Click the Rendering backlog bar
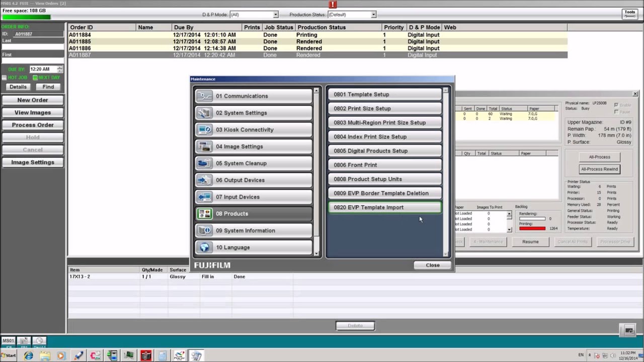 tap(532, 219)
